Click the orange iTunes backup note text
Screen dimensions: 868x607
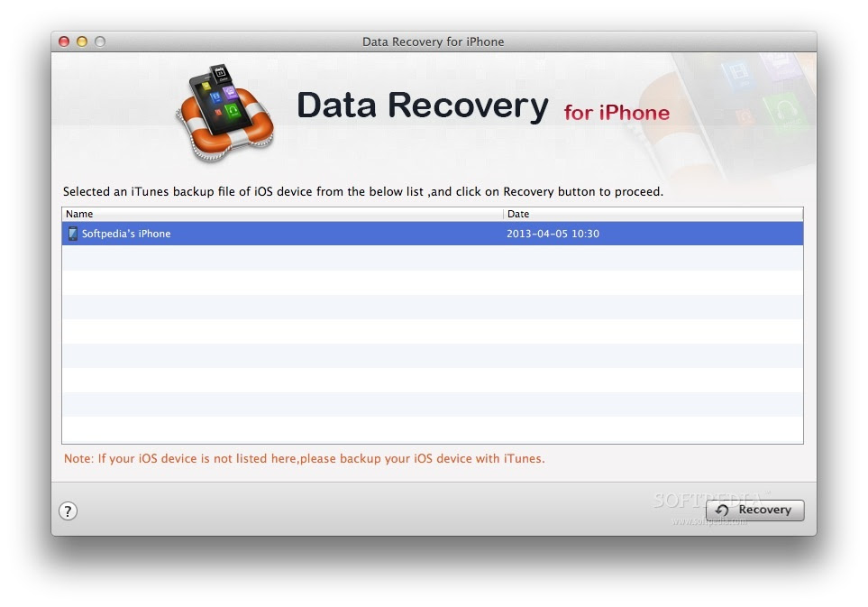[x=305, y=458]
